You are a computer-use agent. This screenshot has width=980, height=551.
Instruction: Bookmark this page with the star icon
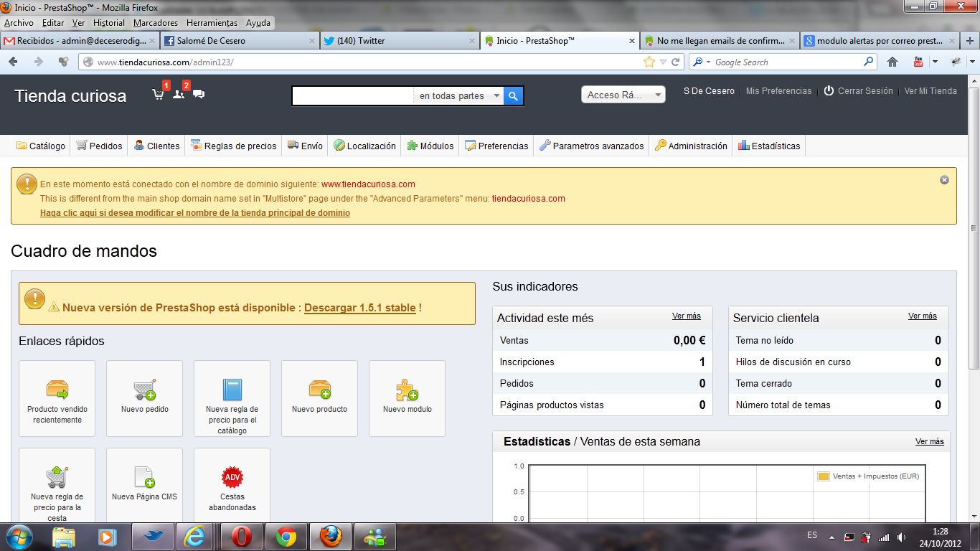pyautogui.click(x=649, y=62)
